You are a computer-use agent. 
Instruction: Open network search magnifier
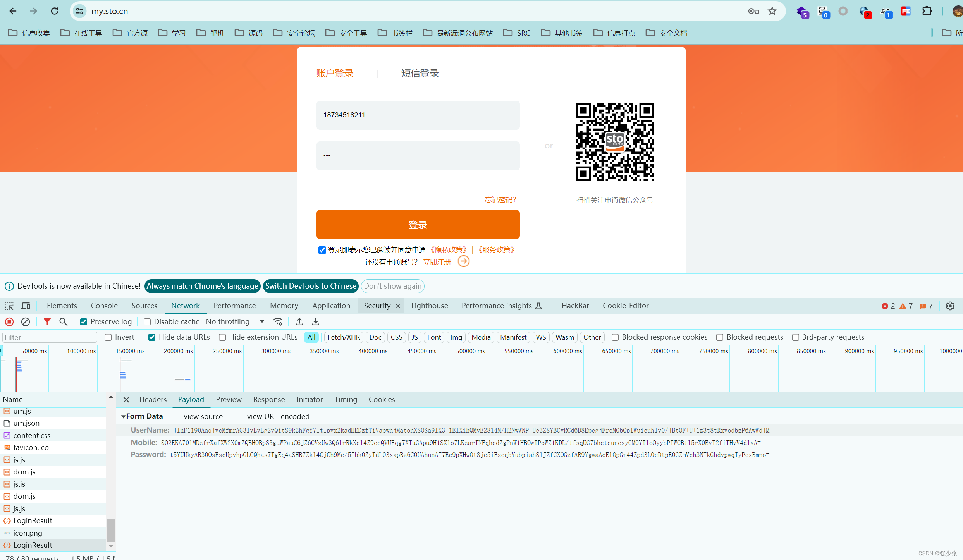point(63,322)
